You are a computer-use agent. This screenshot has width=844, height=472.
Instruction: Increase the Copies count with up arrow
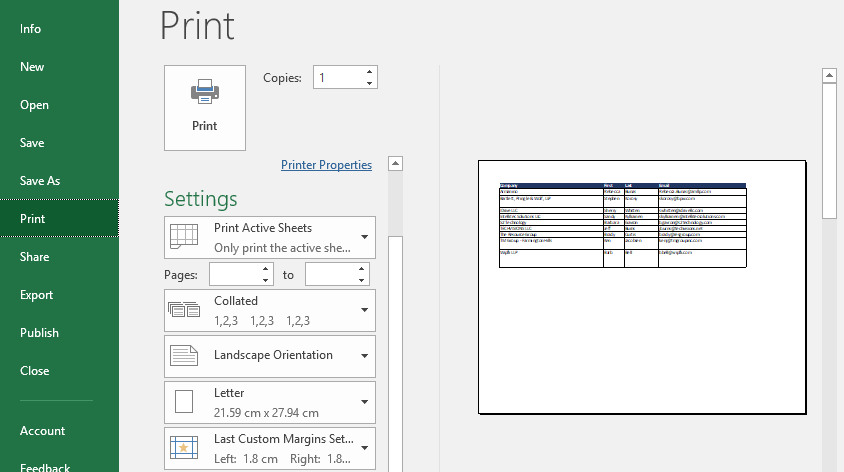click(369, 72)
